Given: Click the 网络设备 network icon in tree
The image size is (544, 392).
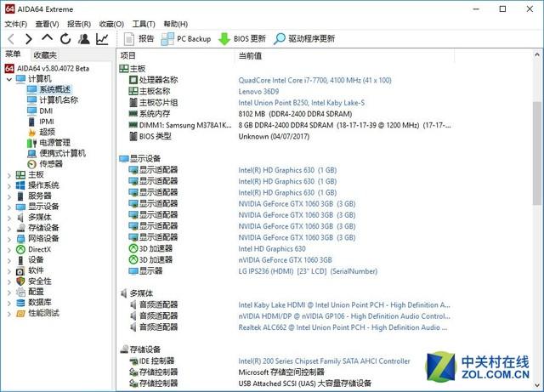Looking at the screenshot, I should pyautogui.click(x=20, y=239).
